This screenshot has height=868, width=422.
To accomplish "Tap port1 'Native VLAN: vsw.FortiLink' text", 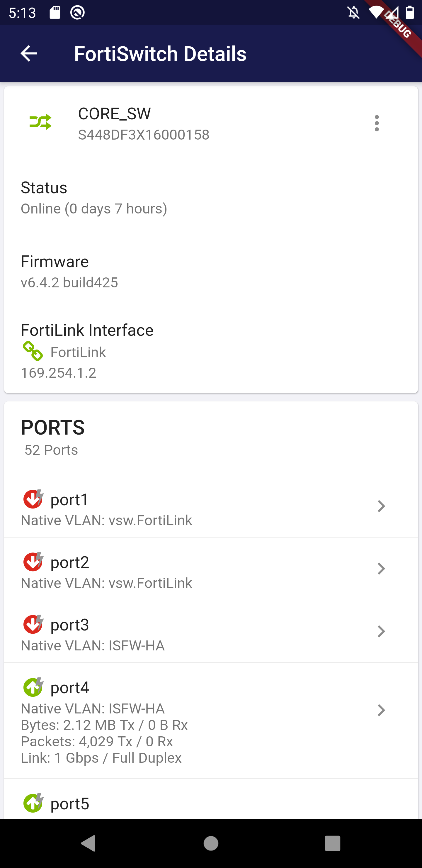I will click(x=106, y=521).
